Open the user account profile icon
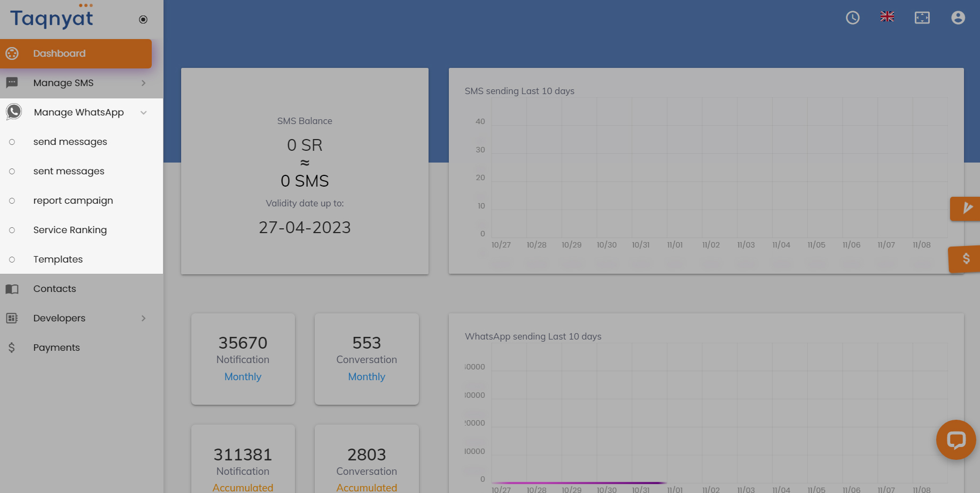Image resolution: width=980 pixels, height=493 pixels. [958, 18]
